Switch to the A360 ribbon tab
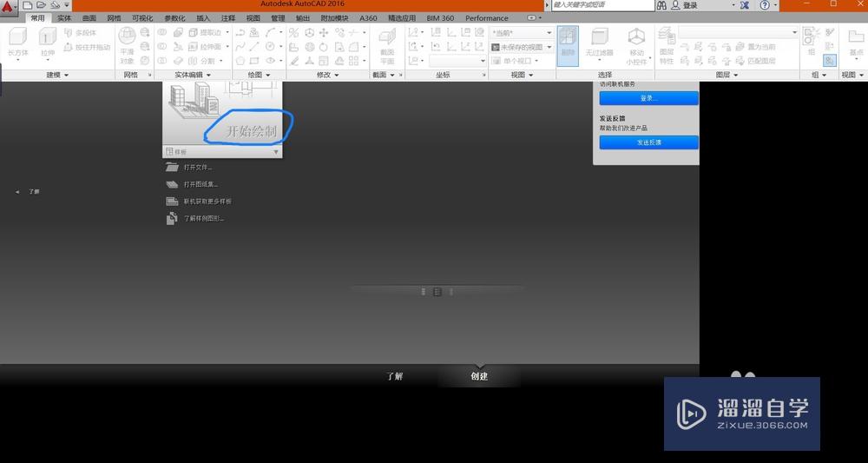This screenshot has height=463, width=868. pos(368,17)
